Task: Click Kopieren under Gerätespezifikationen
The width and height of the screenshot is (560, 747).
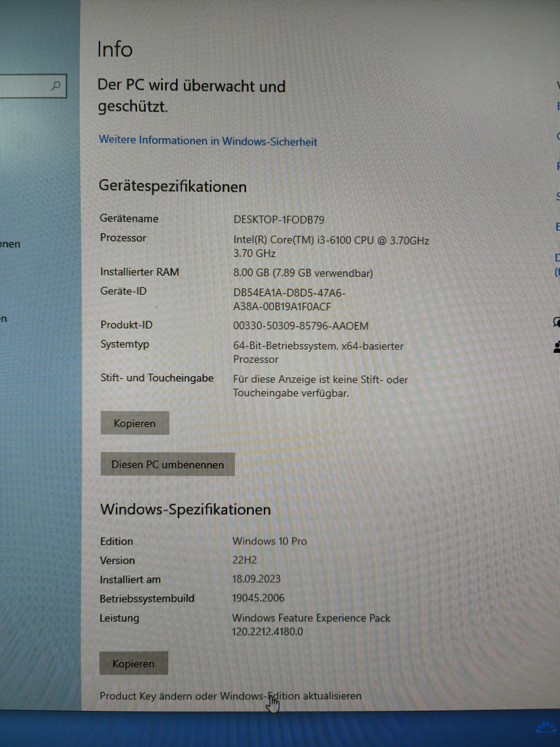Action: coord(135,423)
